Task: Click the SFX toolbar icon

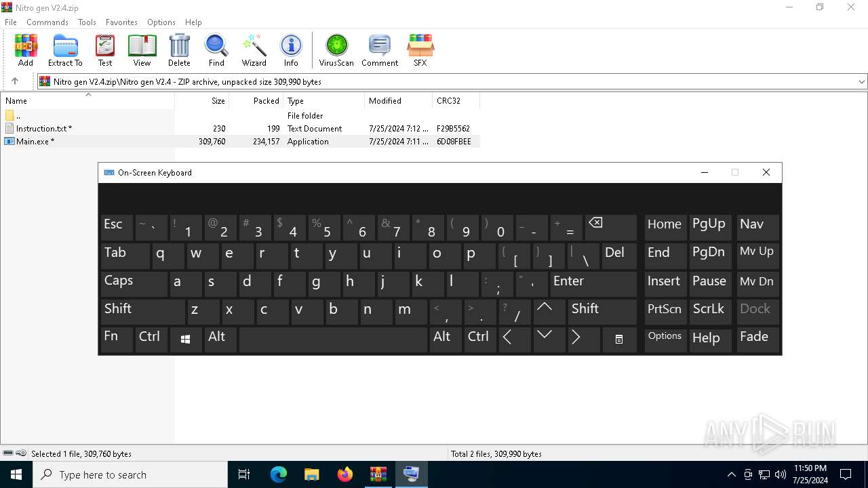Action: pyautogui.click(x=420, y=51)
